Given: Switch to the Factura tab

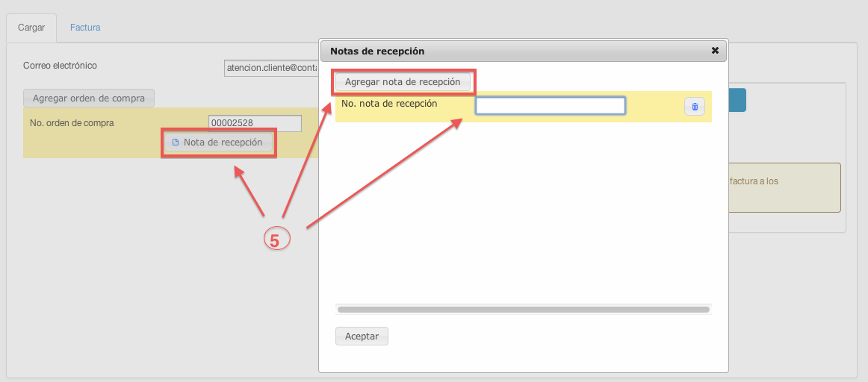Looking at the screenshot, I should point(85,28).
